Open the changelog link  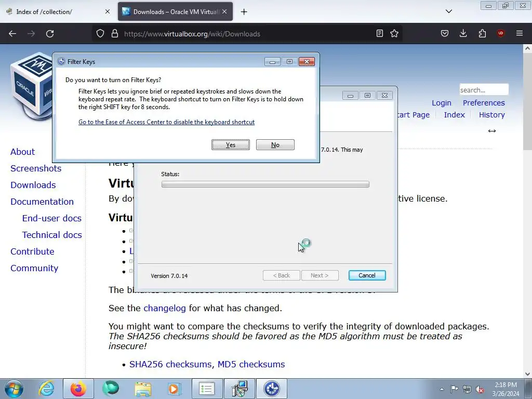(x=165, y=308)
